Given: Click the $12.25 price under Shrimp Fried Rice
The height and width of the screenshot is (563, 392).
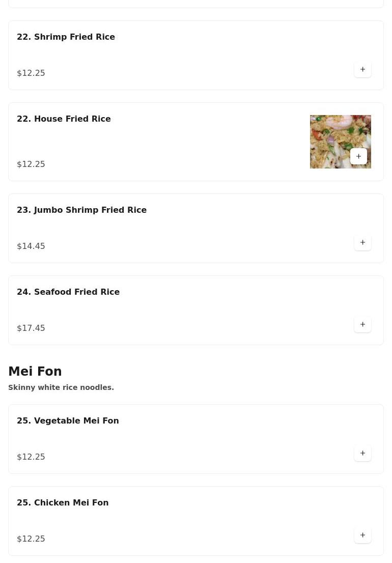Looking at the screenshot, I should 31,73.
